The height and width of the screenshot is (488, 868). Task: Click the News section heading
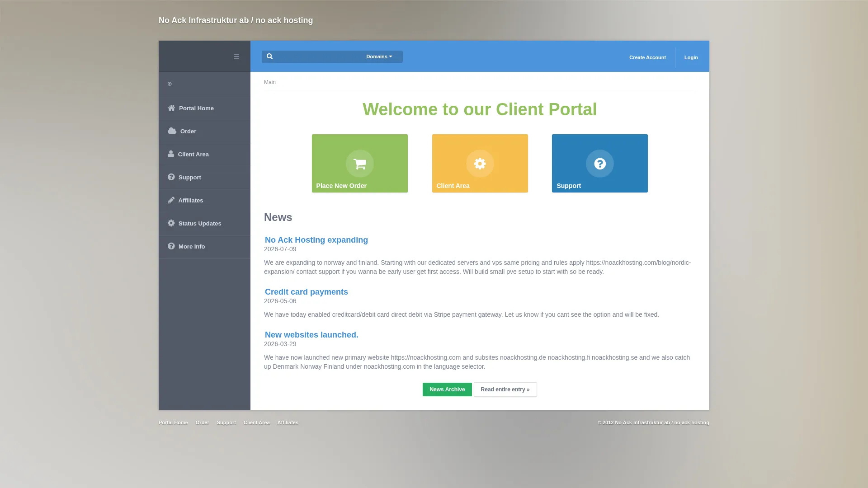pyautogui.click(x=278, y=217)
